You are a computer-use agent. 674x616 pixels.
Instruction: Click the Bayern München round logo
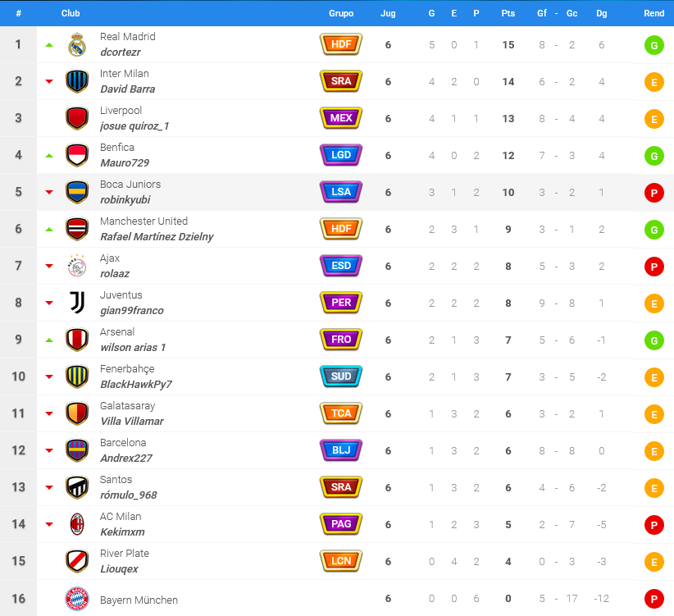coord(77,599)
